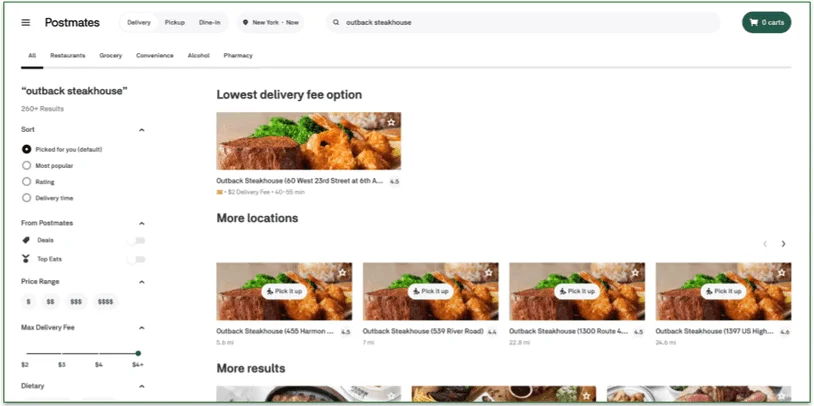Click the Top Eats medal icon
The height and width of the screenshot is (406, 814).
point(26,259)
